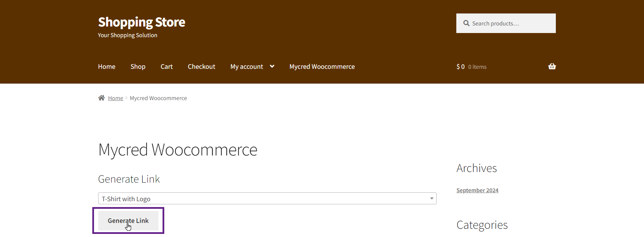Click the 0 items cart count

[477, 67]
